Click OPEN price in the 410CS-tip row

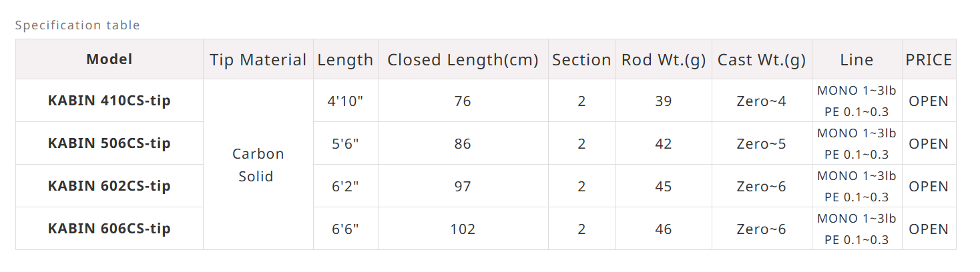pos(929,101)
